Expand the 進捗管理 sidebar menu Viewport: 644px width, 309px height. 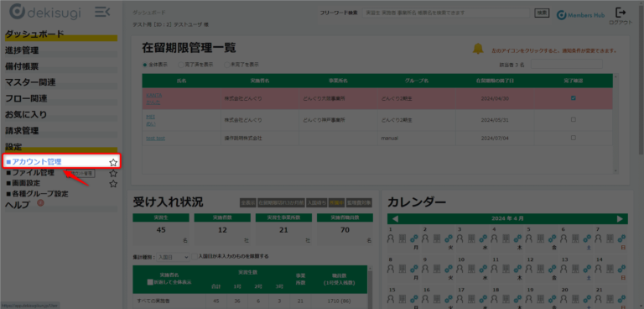60,51
